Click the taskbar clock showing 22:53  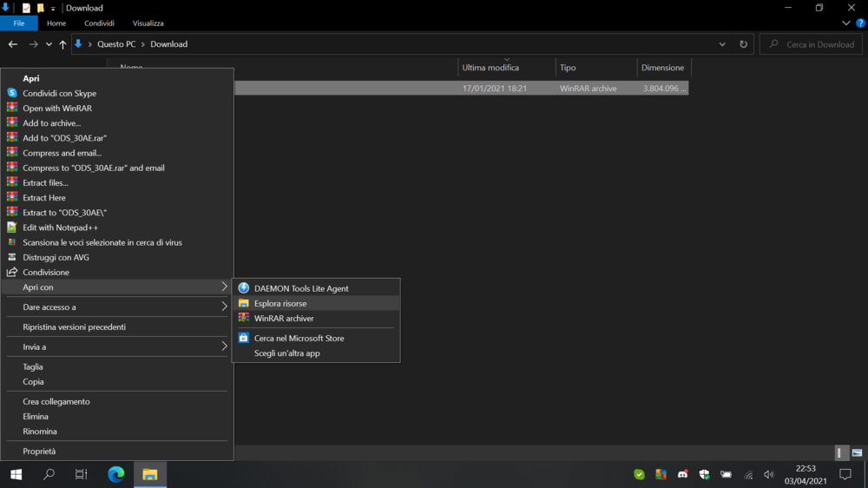click(x=806, y=475)
